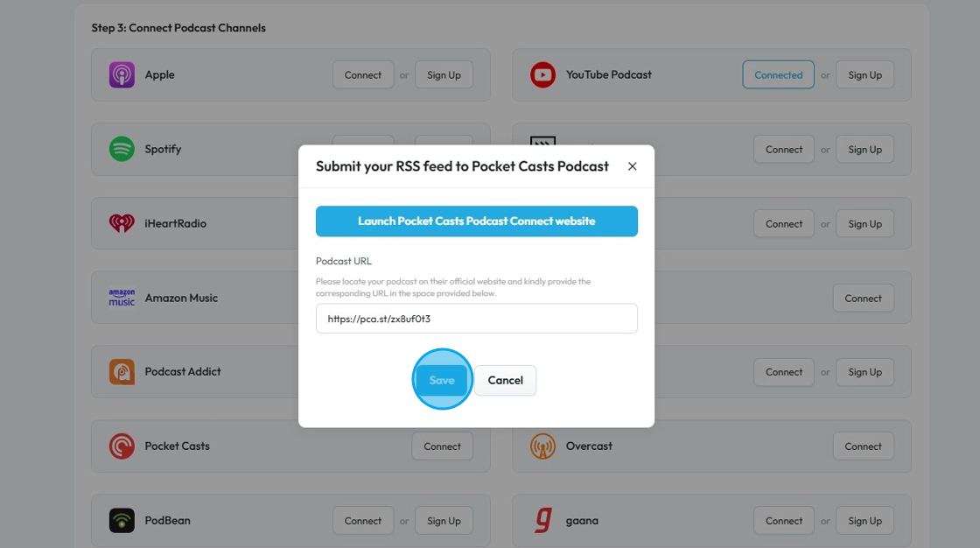Save the podcast URL
This screenshot has height=548, width=980.
click(442, 380)
